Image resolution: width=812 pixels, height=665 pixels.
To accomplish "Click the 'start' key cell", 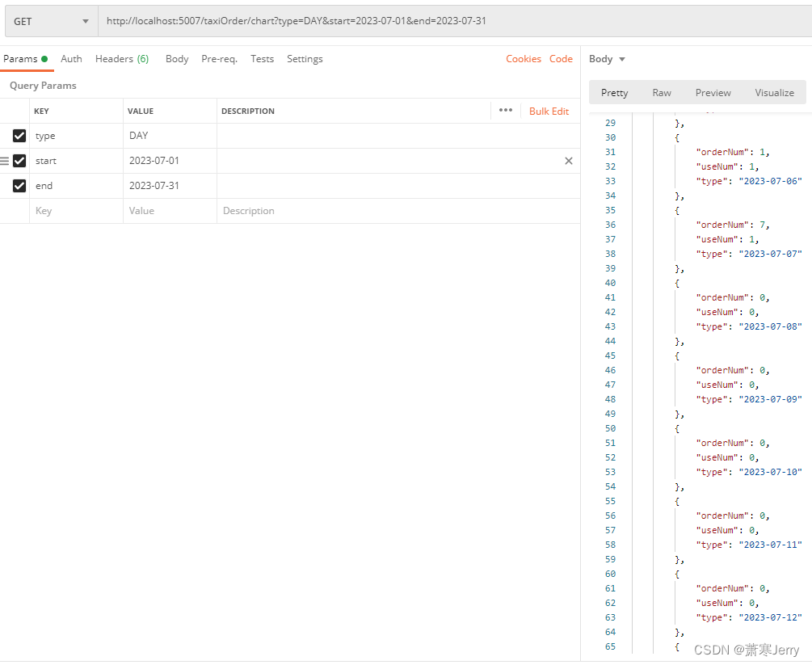I will 76,161.
